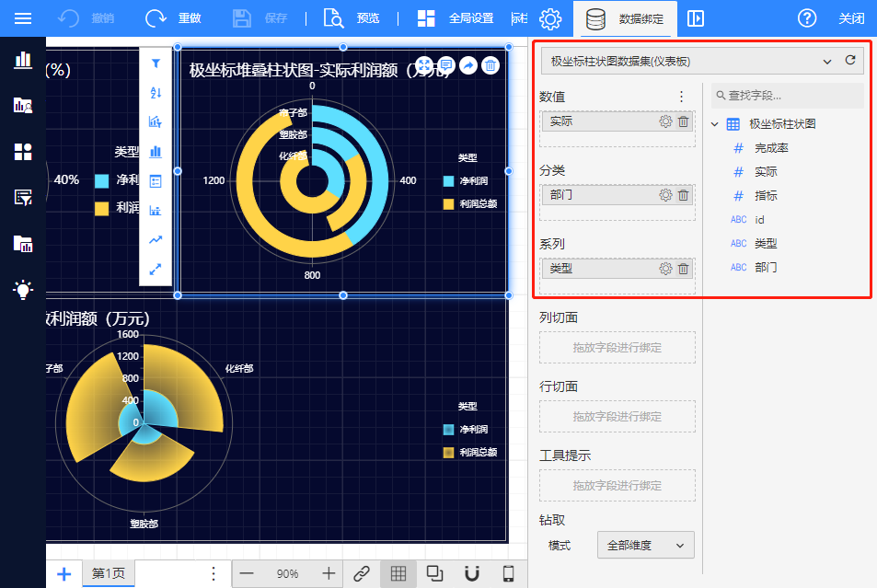Toggle the mobile layout view button
The height and width of the screenshot is (588, 877).
click(508, 573)
